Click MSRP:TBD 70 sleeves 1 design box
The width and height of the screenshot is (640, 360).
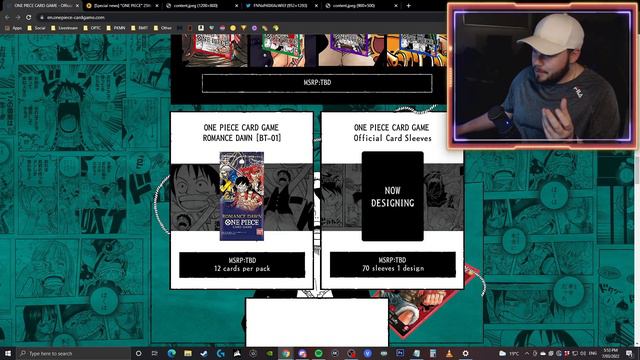pos(393,264)
